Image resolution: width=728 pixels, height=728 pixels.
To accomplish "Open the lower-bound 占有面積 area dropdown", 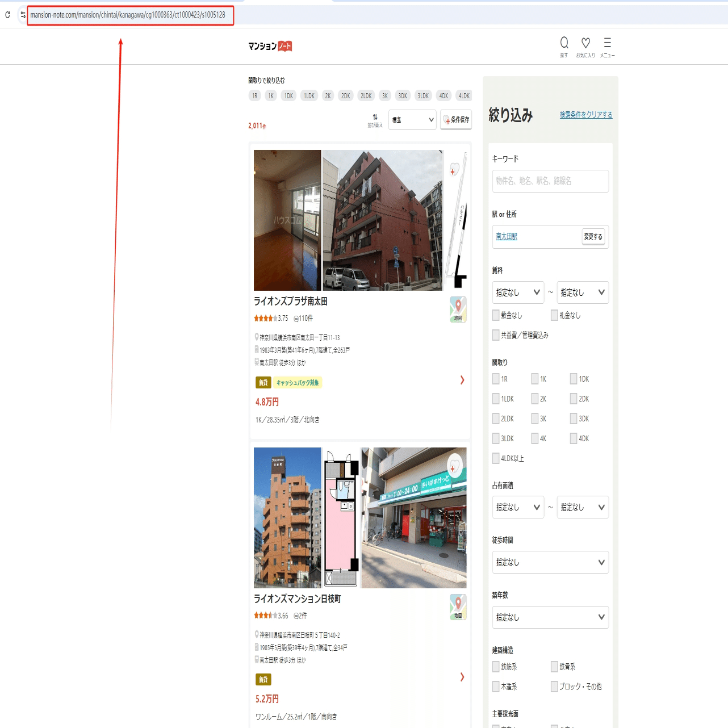I will pos(518,507).
